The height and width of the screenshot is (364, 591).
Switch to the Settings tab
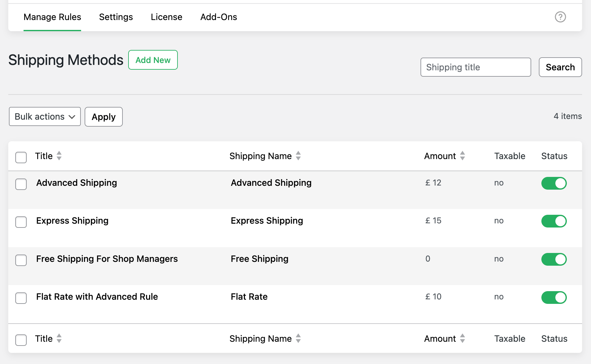[x=116, y=17]
